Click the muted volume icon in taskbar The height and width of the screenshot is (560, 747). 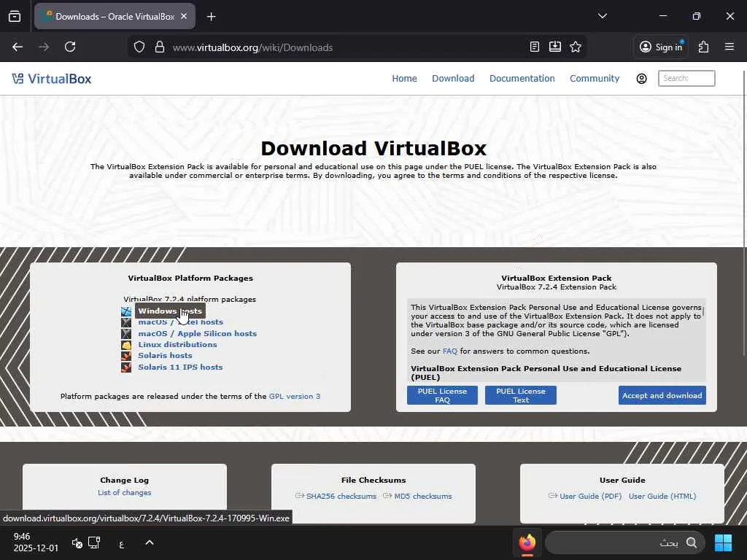tap(77, 542)
